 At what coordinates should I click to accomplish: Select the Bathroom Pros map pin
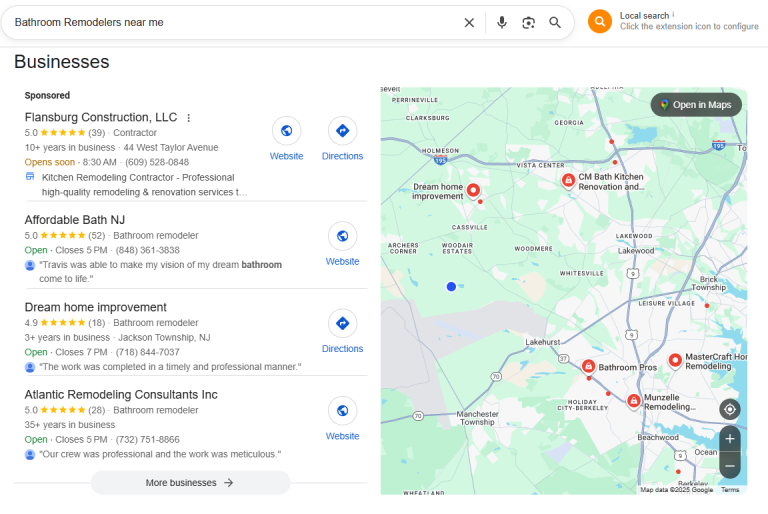pos(589,366)
